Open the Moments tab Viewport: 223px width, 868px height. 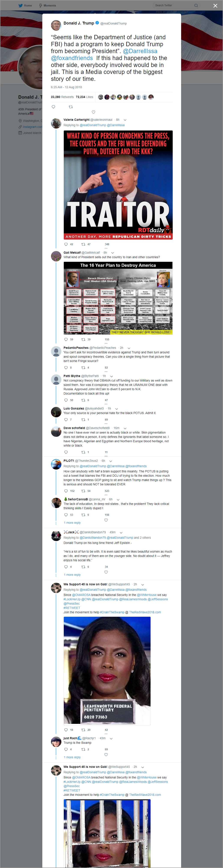(48, 5)
